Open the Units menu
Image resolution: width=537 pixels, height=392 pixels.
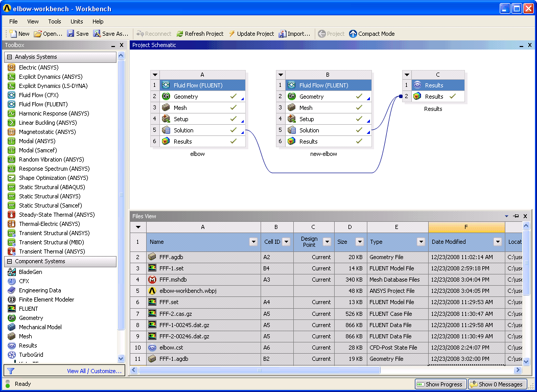pos(77,21)
